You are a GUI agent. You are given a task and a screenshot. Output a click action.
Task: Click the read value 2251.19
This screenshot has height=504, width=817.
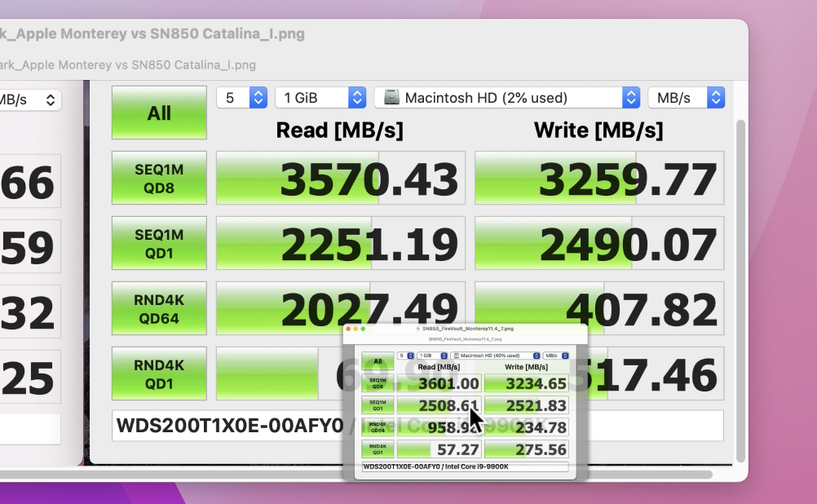pyautogui.click(x=369, y=245)
